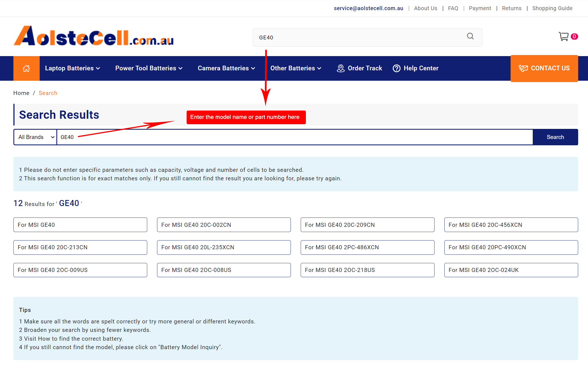Click the service email address link
This screenshot has height=365, width=588.
tap(368, 8)
